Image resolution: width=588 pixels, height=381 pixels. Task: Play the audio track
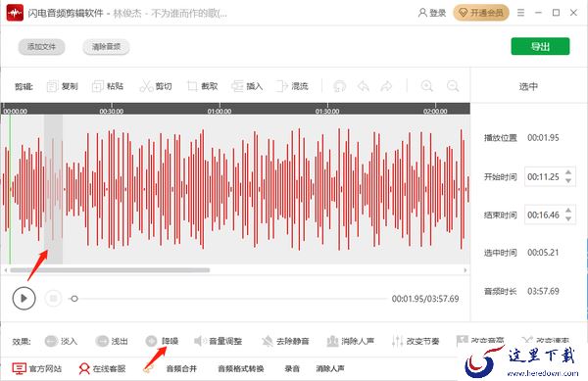point(24,298)
